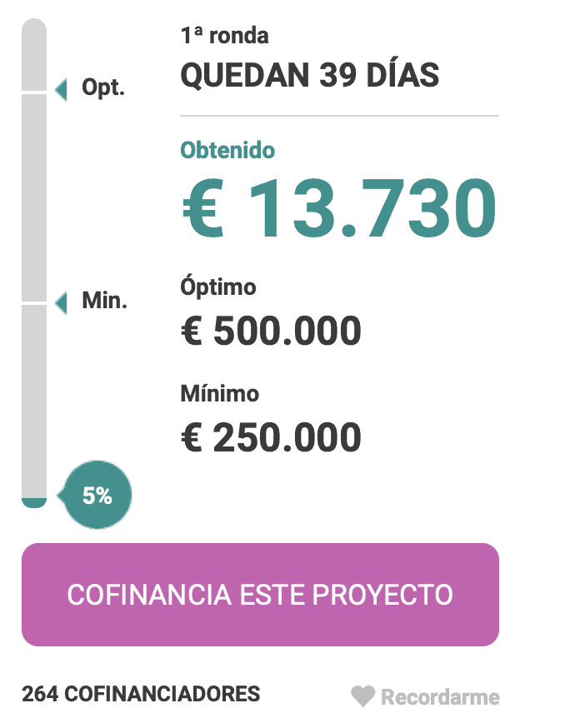Select the Opt. threshold label
Viewport: 565px width, 728px height.
[103, 87]
